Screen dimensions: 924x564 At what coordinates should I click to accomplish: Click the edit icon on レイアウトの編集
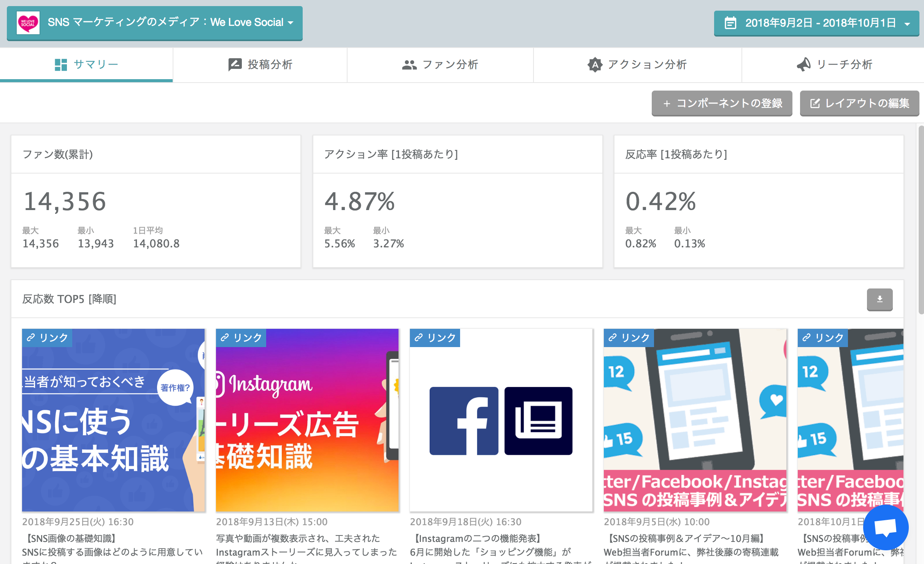click(x=814, y=103)
